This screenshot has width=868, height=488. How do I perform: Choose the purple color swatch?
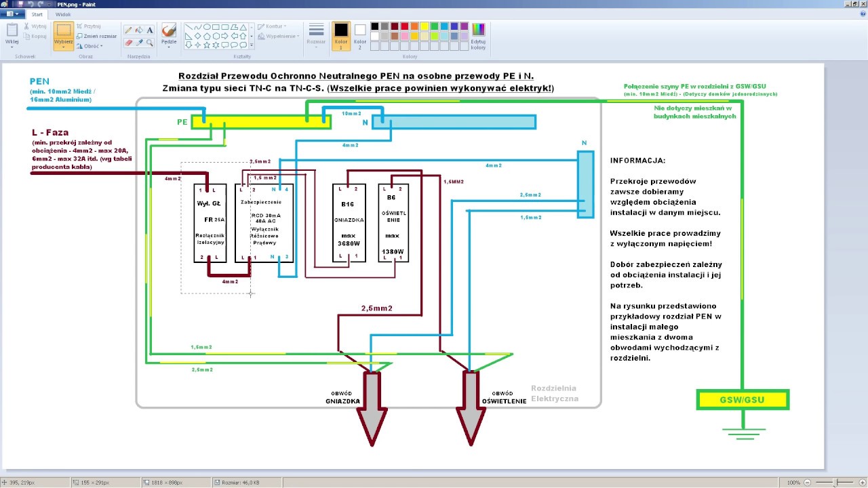(464, 26)
